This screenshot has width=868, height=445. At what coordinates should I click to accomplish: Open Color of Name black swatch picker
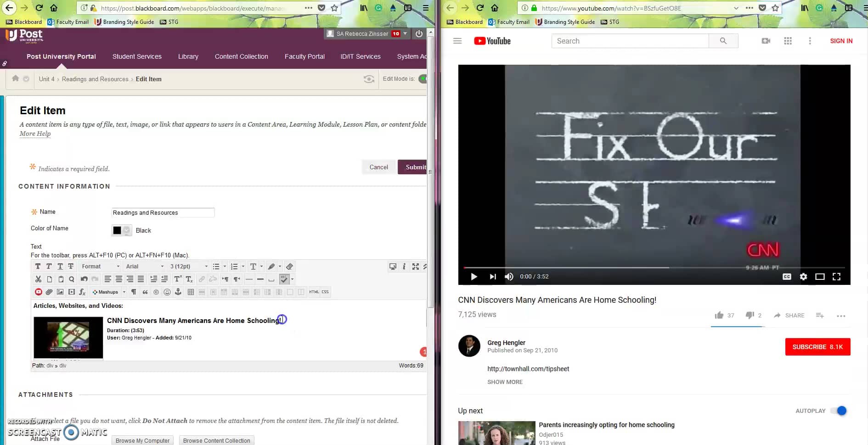click(x=122, y=230)
